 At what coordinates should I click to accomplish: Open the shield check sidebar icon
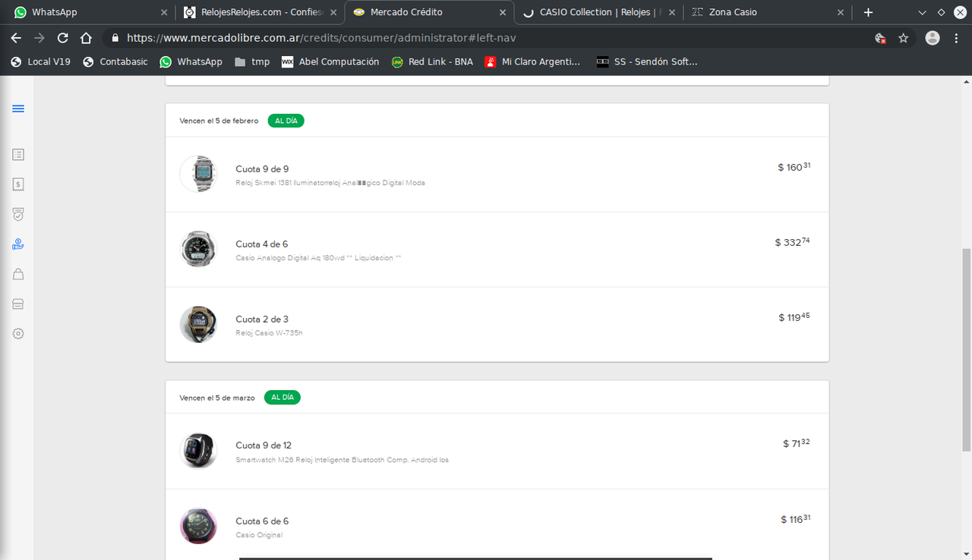(18, 215)
